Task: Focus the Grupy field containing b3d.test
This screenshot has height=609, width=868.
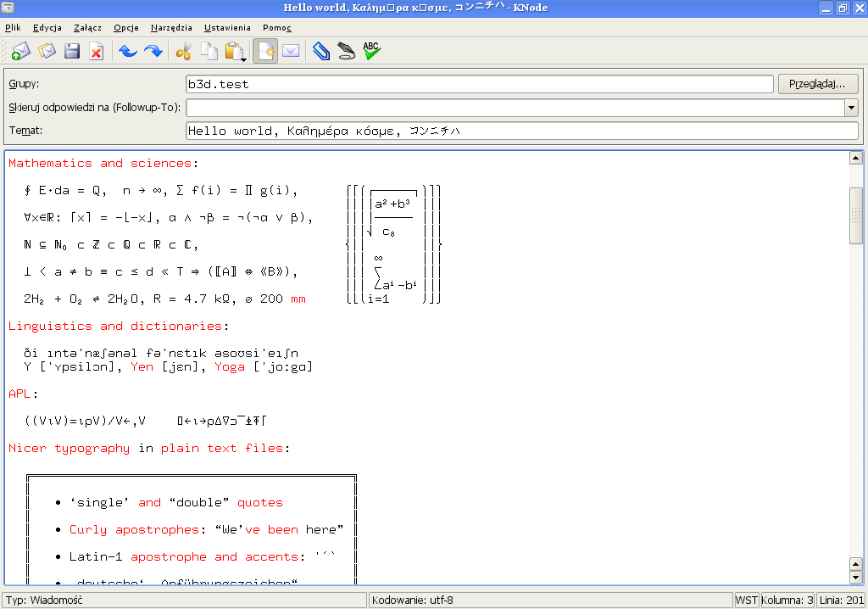Action: [x=480, y=84]
